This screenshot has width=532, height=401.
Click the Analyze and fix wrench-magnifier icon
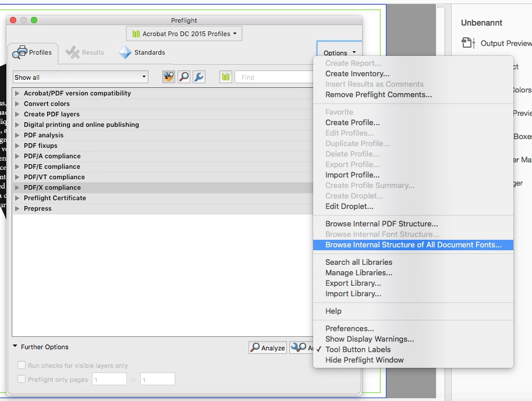299,347
